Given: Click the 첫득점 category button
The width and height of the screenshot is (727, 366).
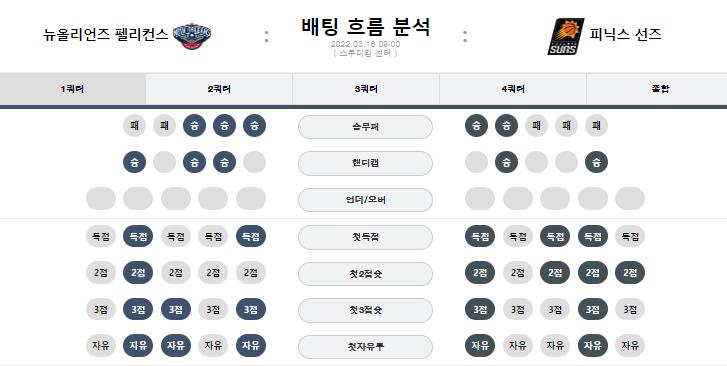Looking at the screenshot, I should tap(365, 237).
